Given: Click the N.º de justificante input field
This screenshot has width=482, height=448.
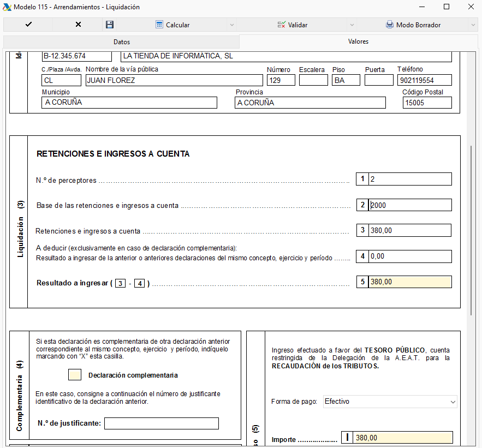Looking at the screenshot, I should tap(162, 423).
